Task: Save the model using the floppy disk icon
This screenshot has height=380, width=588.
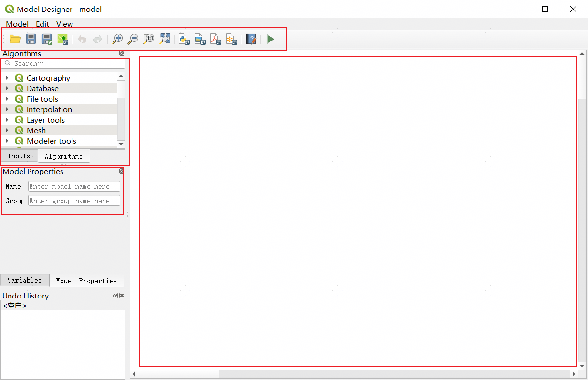Action: (x=31, y=39)
